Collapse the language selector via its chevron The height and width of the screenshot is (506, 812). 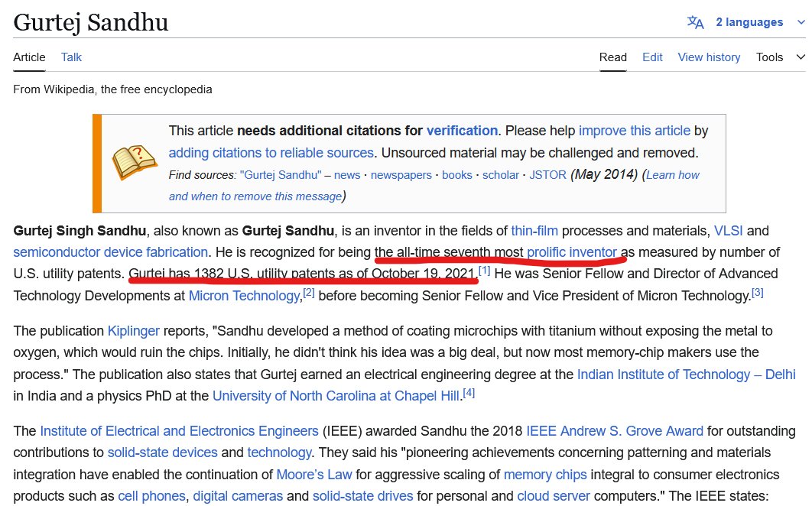[x=800, y=21]
